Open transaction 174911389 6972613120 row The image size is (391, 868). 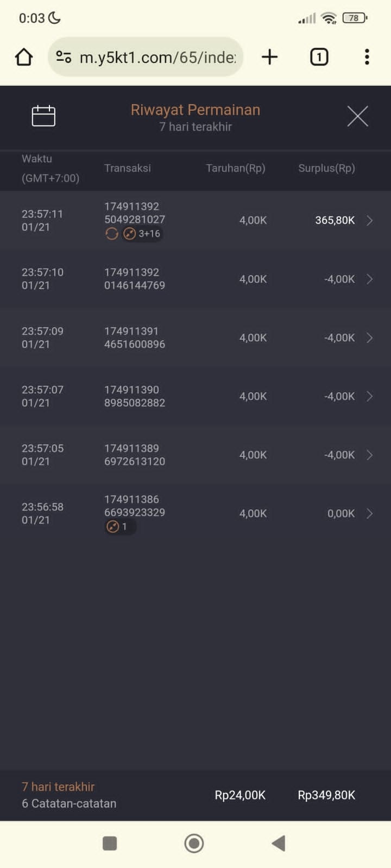[135, 455]
